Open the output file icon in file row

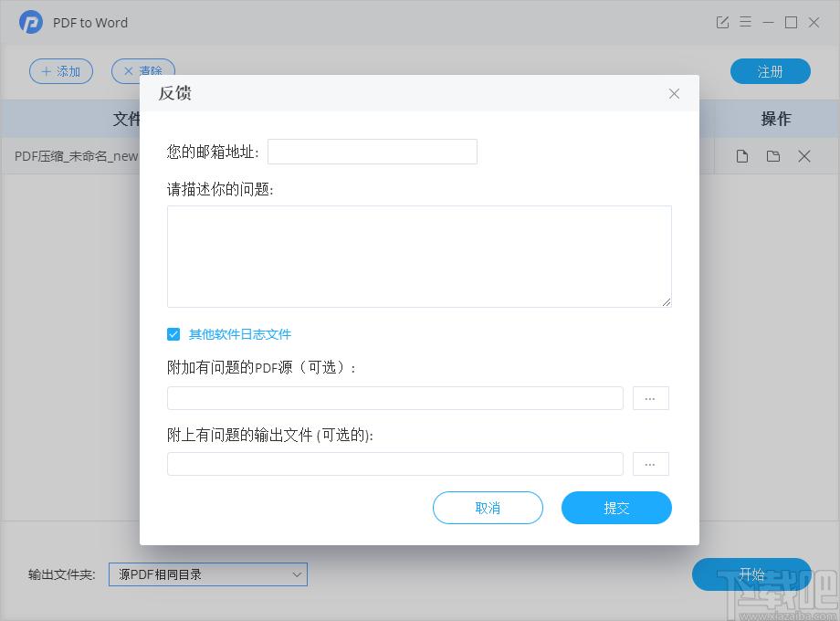click(742, 156)
